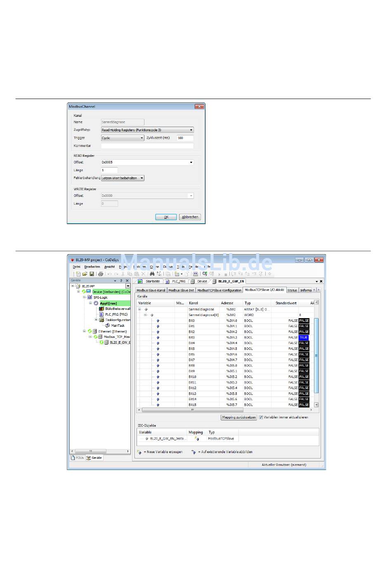Image resolution: width=392 pixels, height=569 pixels.
Task: Collapse the SPS-Logik tree node
Action: coord(84,297)
